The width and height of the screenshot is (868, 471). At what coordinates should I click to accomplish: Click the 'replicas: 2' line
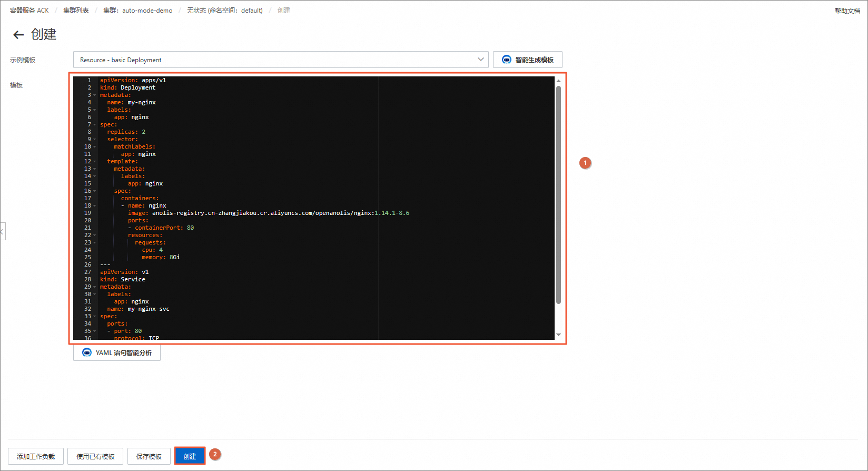coord(126,132)
